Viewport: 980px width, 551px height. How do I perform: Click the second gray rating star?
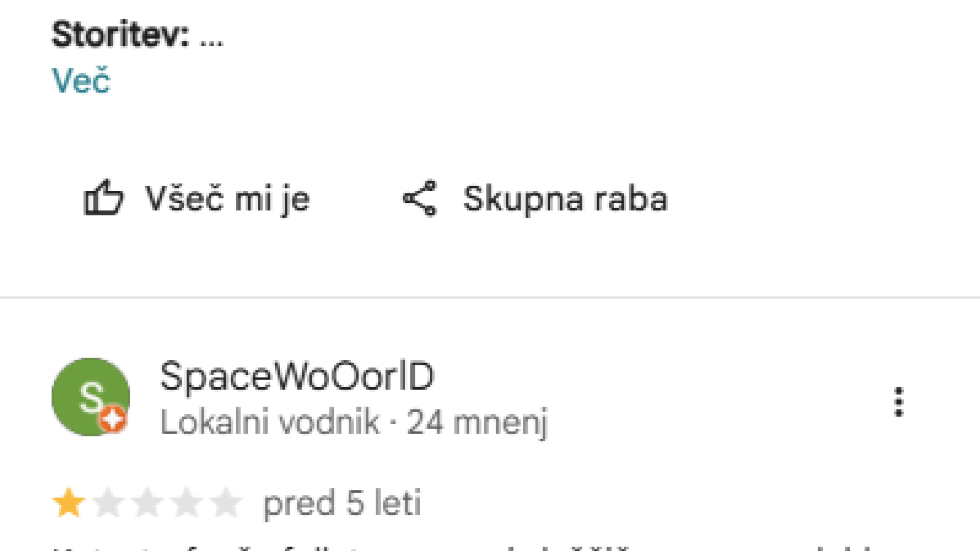pos(108,503)
